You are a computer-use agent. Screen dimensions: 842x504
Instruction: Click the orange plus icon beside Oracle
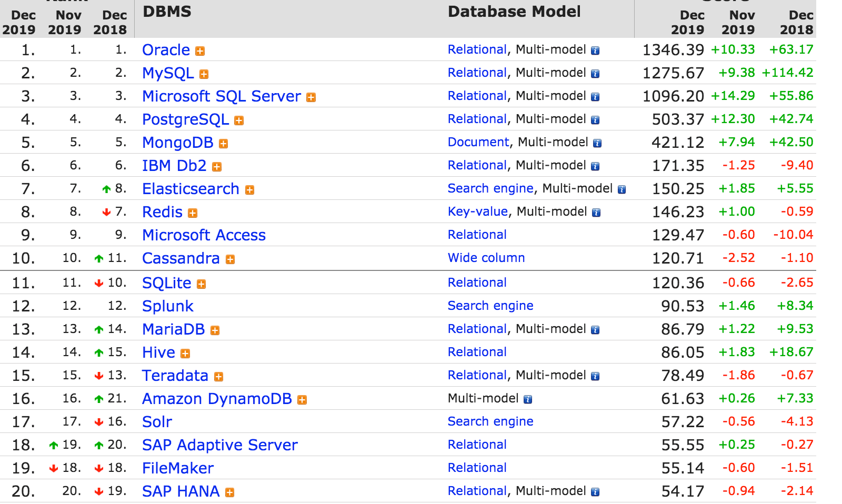coord(200,51)
